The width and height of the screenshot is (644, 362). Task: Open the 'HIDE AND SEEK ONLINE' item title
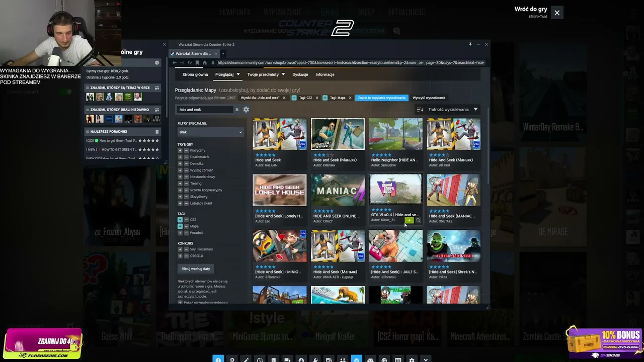(337, 216)
